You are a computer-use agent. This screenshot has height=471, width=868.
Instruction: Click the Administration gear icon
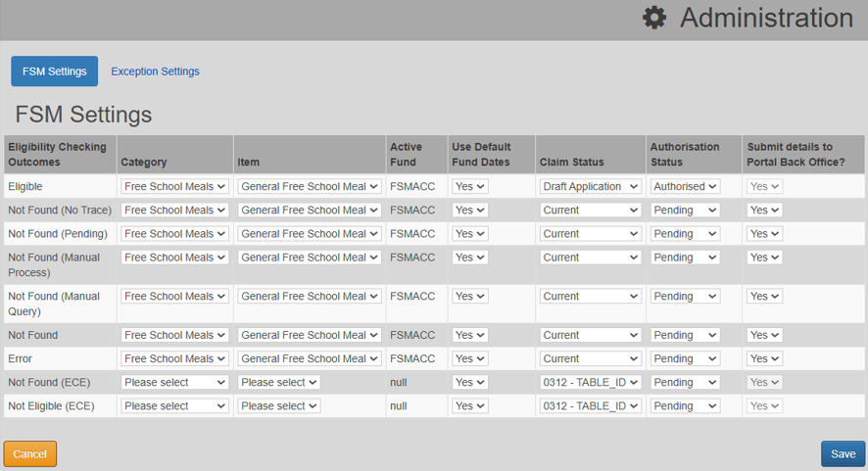pyautogui.click(x=653, y=18)
